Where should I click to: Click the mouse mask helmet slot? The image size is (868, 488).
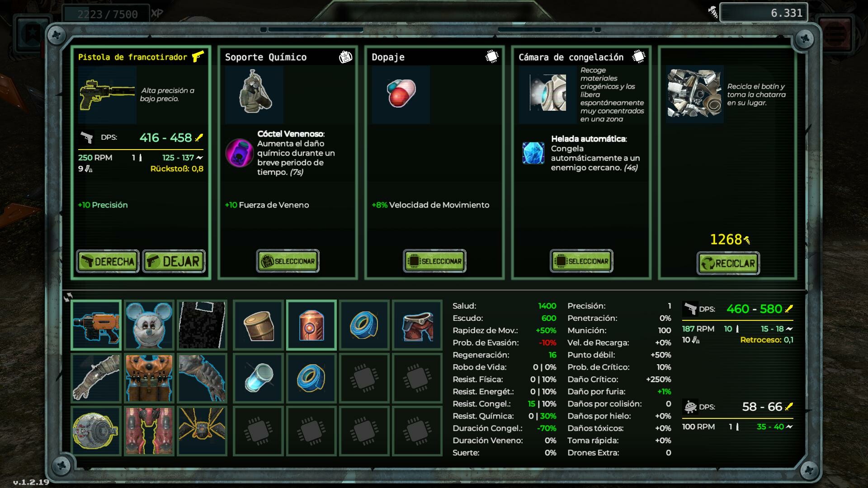click(149, 325)
